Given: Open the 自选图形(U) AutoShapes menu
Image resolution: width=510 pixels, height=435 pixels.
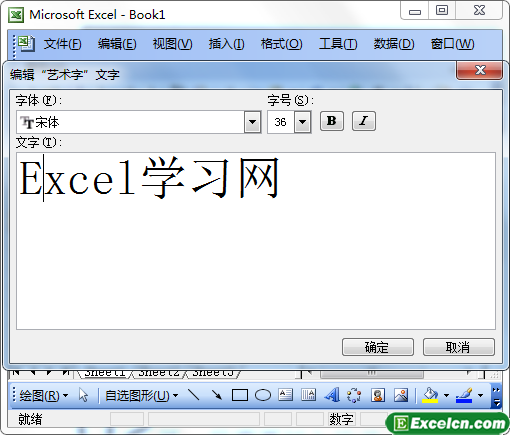Looking at the screenshot, I should (x=141, y=396).
